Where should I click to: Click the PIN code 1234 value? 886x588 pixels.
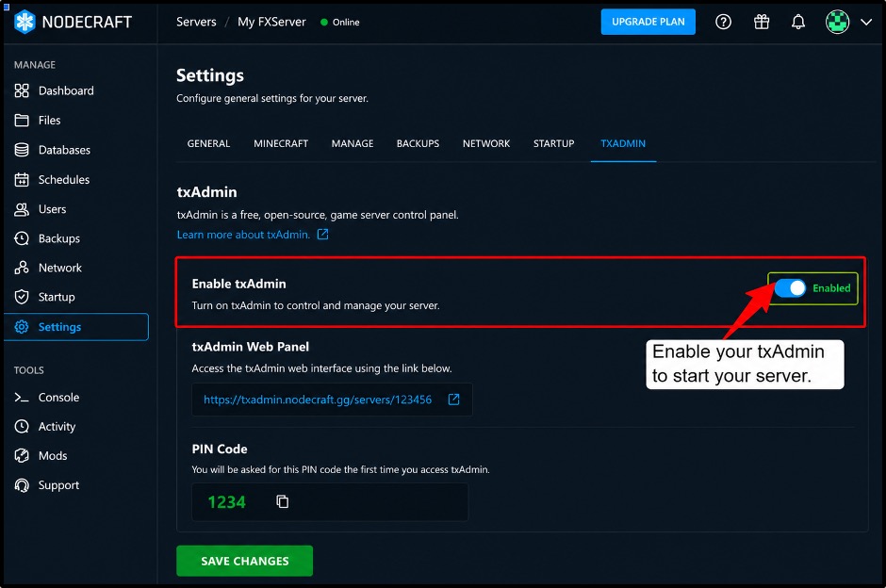(x=226, y=502)
